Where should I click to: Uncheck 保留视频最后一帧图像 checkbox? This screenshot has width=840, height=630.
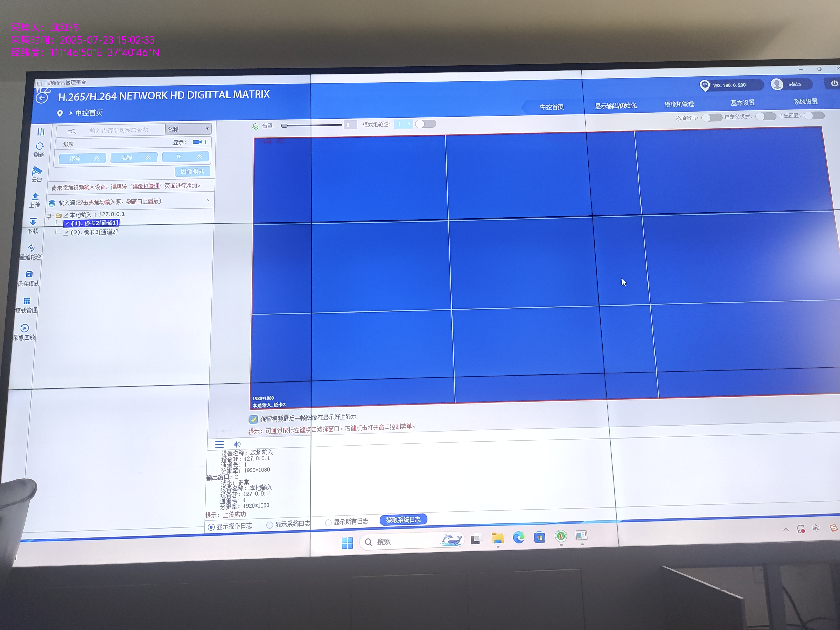click(x=253, y=419)
